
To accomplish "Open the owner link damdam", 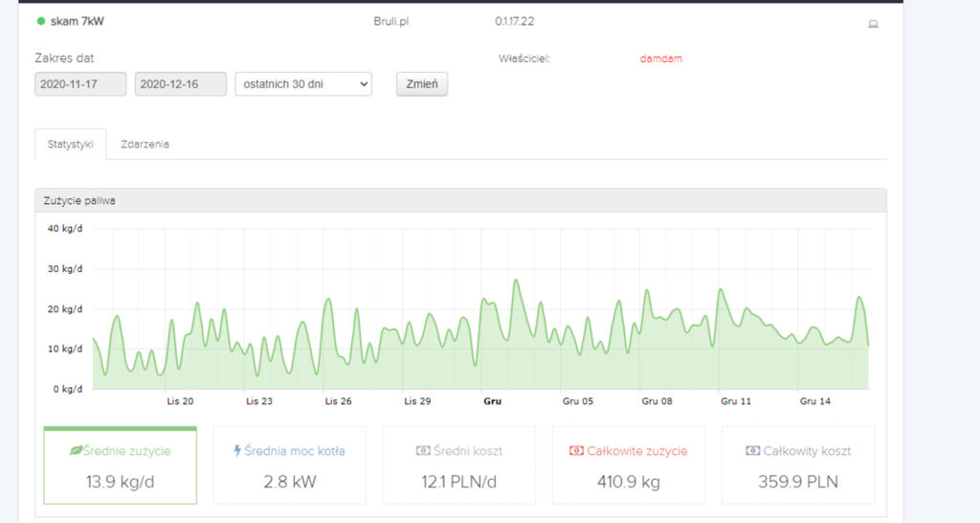I will 661,58.
